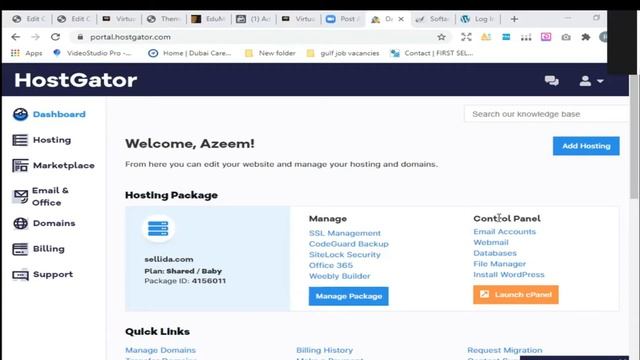Open the chat bubbles icon in header
The image size is (640, 360).
[552, 81]
